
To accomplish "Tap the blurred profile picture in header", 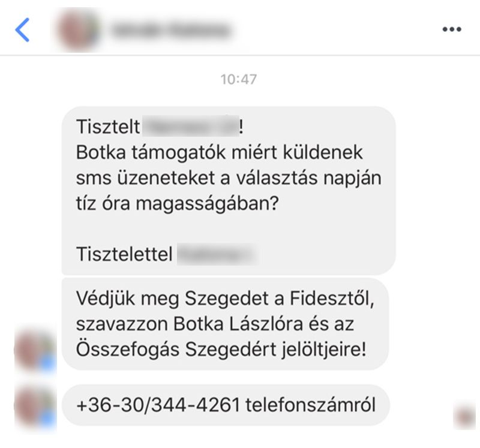I will coord(79,30).
